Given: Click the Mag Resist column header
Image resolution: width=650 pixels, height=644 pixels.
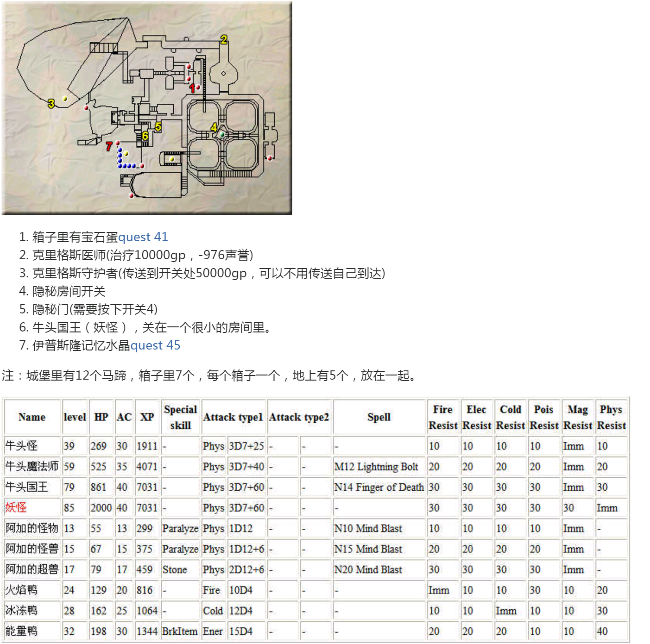Looking at the screenshot, I should coord(578,417).
